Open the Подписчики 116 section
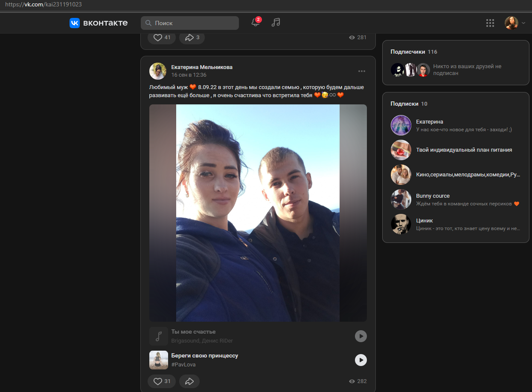The height and width of the screenshot is (392, 532). point(414,52)
